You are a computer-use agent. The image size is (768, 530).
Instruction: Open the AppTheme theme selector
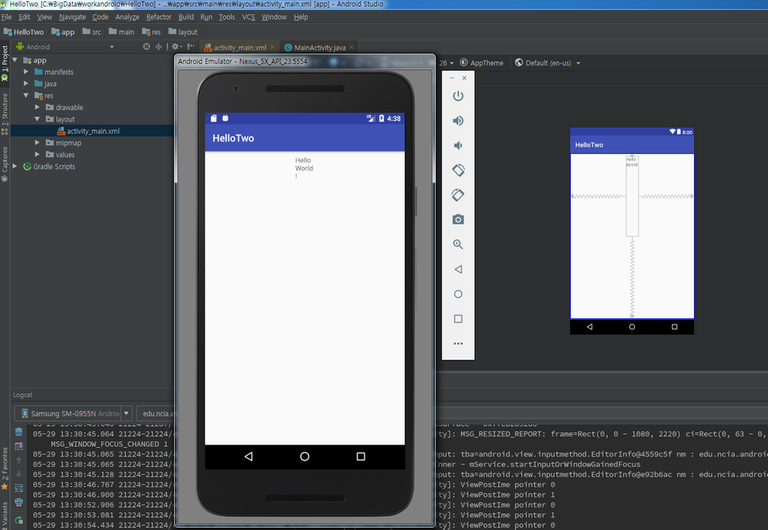point(481,63)
